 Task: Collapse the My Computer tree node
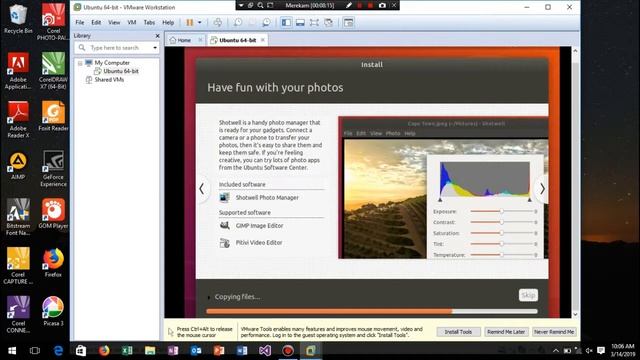pos(80,63)
